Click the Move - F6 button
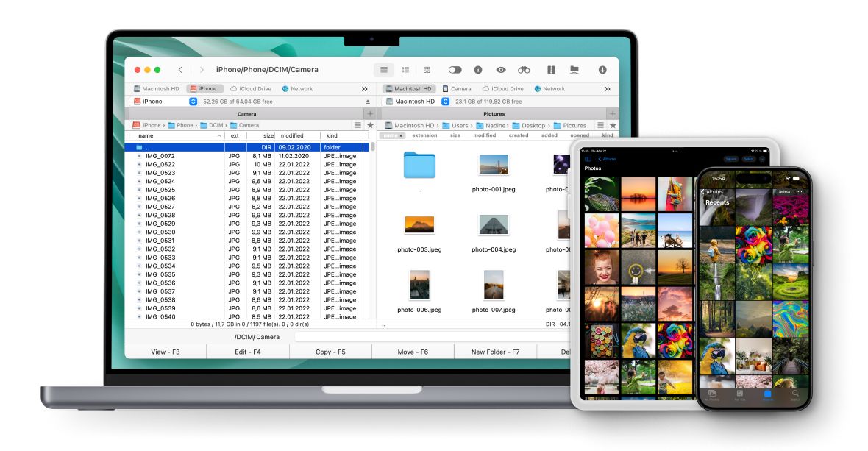The width and height of the screenshot is (868, 451). 413,352
